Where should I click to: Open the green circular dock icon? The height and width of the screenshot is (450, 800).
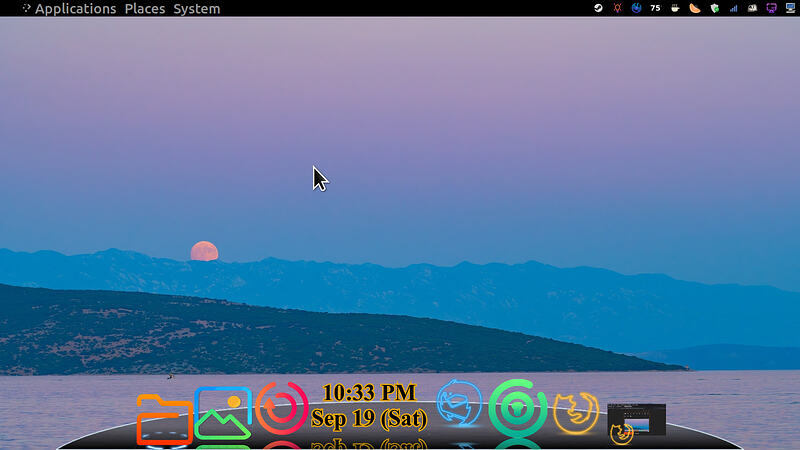click(517, 408)
